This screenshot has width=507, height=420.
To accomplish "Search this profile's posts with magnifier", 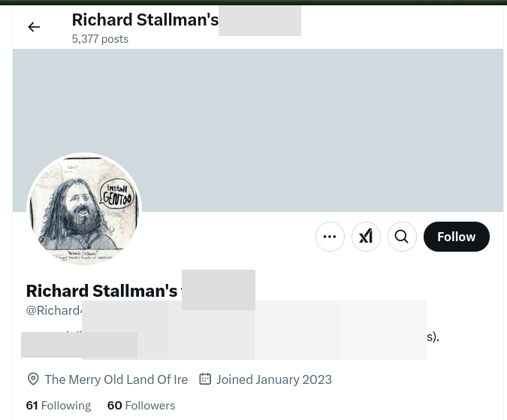I will coord(402,237).
